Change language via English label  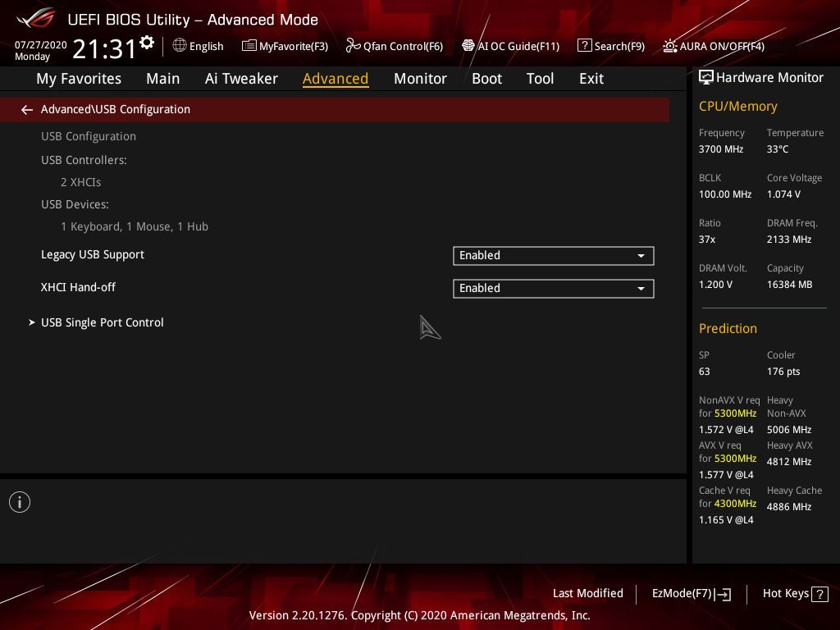(x=206, y=46)
